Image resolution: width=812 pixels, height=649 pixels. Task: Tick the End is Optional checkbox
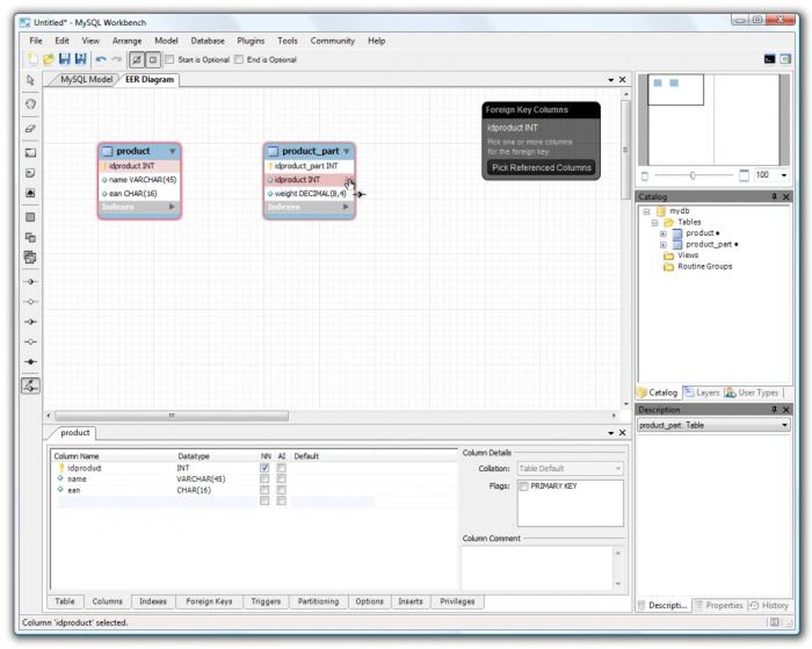(239, 60)
